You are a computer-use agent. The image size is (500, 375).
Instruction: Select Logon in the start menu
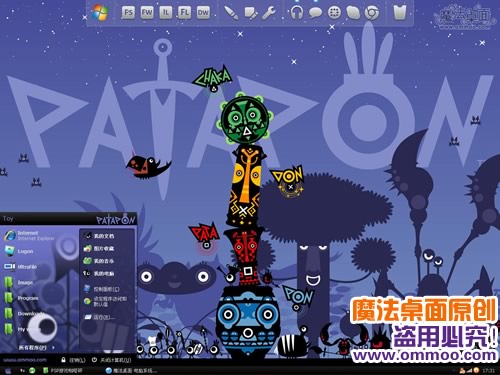pos(19,251)
